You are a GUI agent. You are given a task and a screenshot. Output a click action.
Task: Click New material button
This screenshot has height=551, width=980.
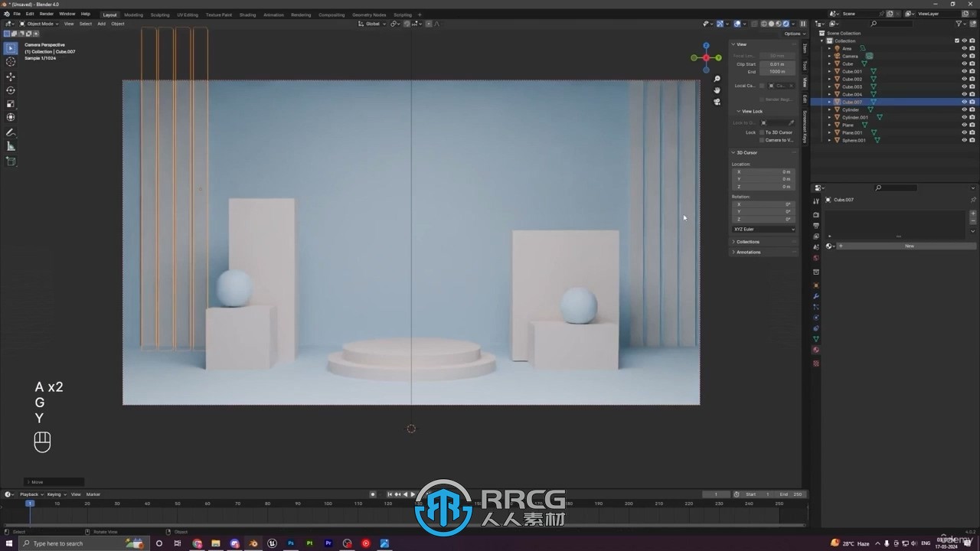click(x=910, y=246)
